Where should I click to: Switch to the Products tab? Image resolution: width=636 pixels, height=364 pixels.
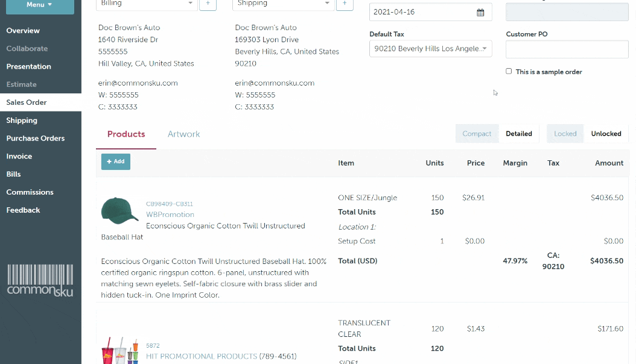tap(126, 134)
